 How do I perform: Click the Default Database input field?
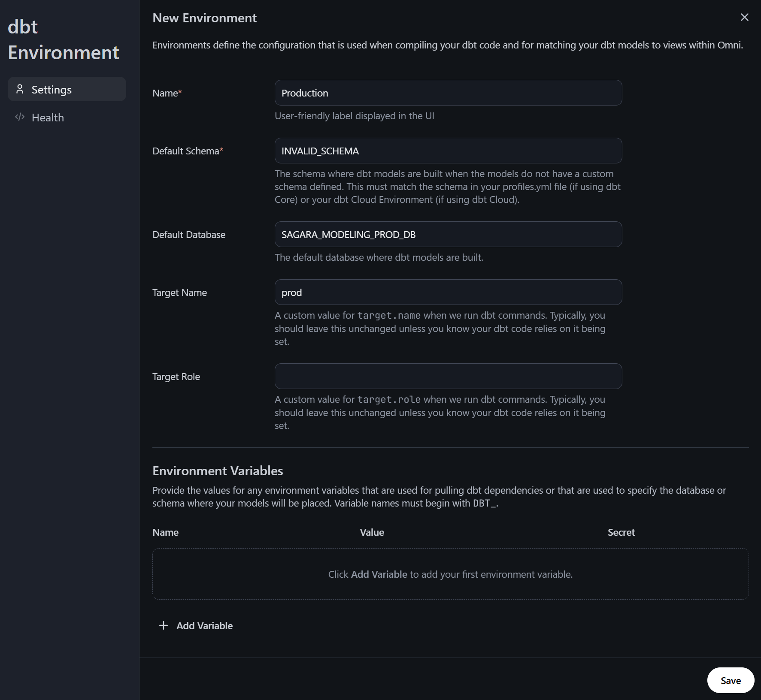[x=448, y=234]
